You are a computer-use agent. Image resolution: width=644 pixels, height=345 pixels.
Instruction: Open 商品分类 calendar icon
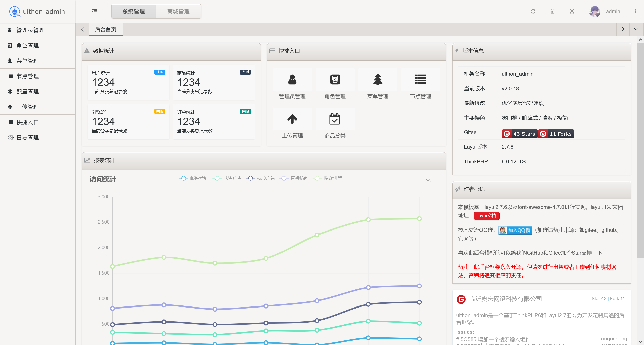tap(335, 119)
